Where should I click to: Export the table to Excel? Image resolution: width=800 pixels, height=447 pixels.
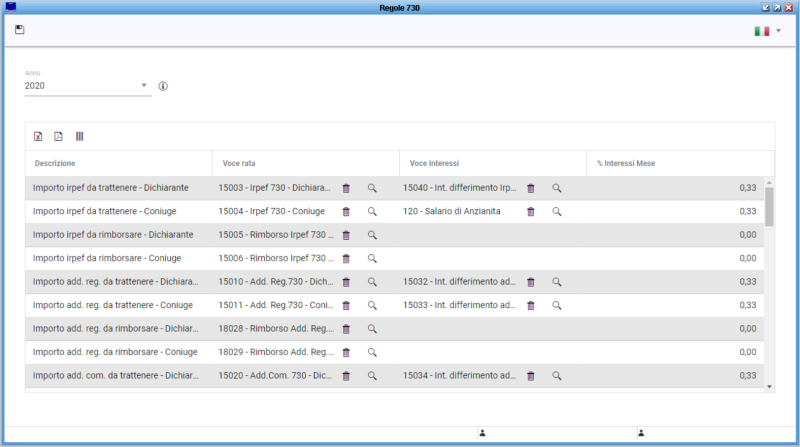38,136
